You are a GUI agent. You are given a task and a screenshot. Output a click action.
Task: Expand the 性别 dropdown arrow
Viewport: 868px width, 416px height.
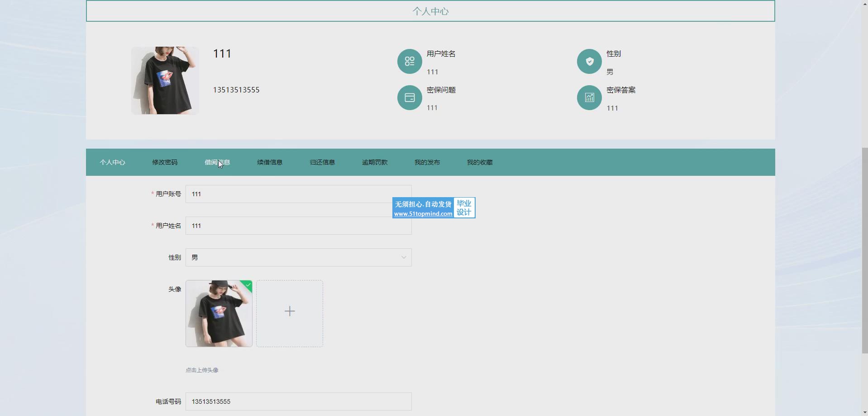pos(403,257)
